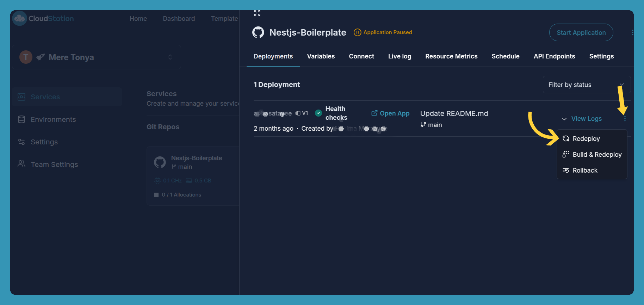
Task: Open the API Endpoints tab
Action: [555, 56]
